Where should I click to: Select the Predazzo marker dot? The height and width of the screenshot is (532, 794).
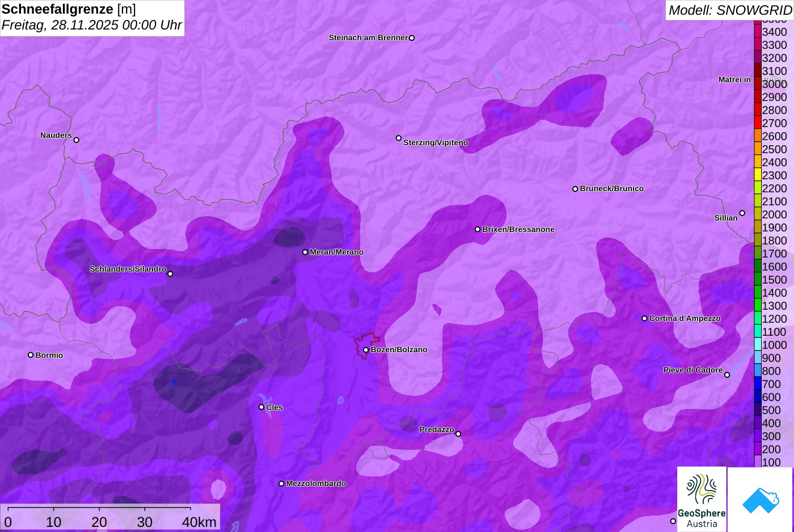[x=458, y=434]
